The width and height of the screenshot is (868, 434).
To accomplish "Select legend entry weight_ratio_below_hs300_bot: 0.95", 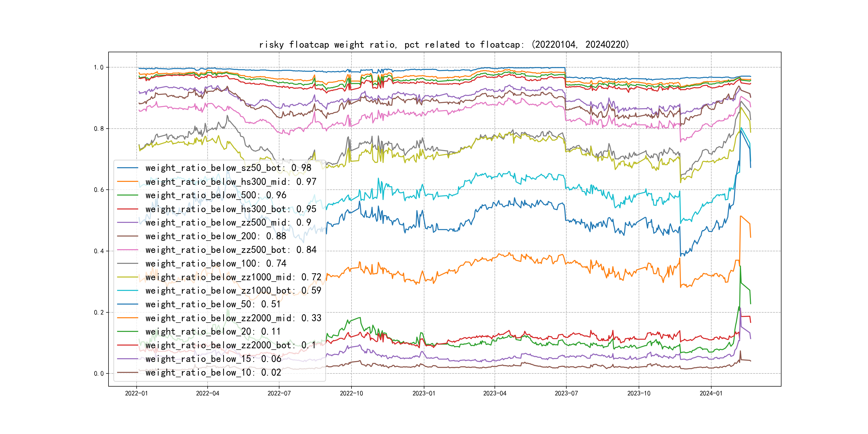I will 230,209.
